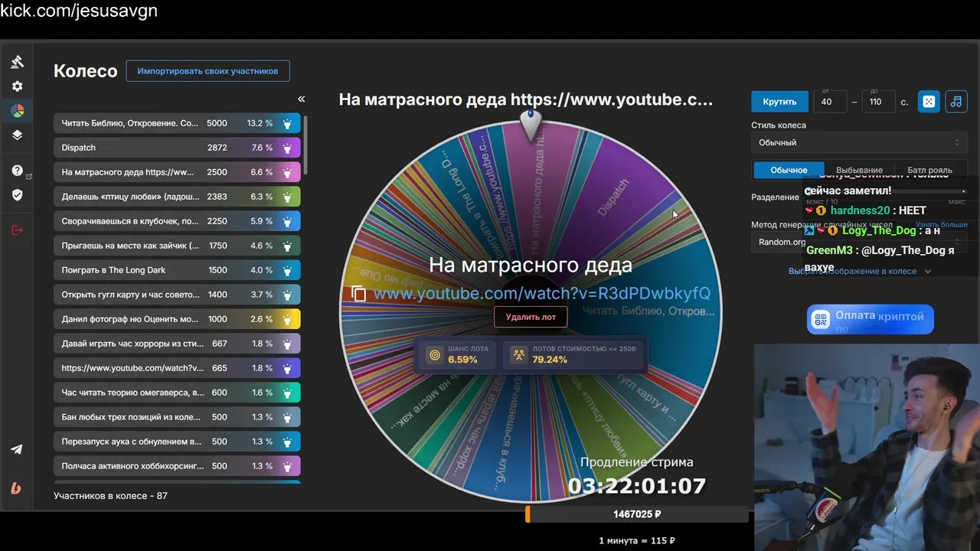Viewport: 980px width, 551px height.
Task: Select the wheel pie-chart icon in sidebar
Action: tap(17, 111)
